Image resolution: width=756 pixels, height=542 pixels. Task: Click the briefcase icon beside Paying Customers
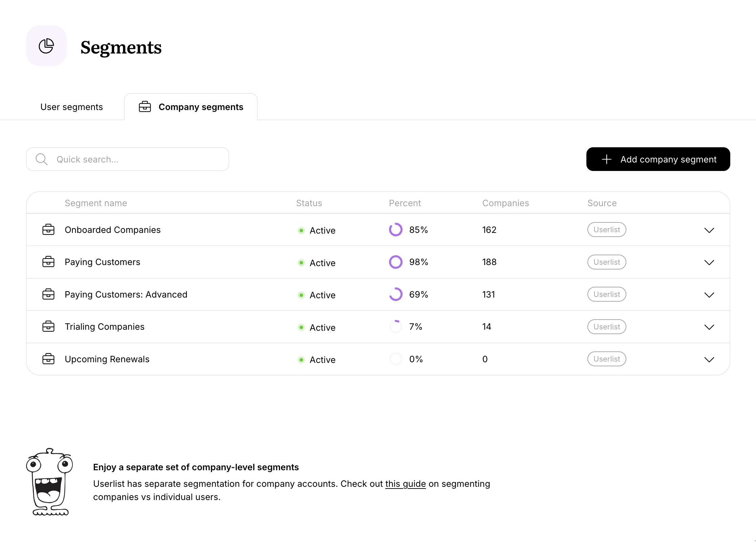coord(49,262)
